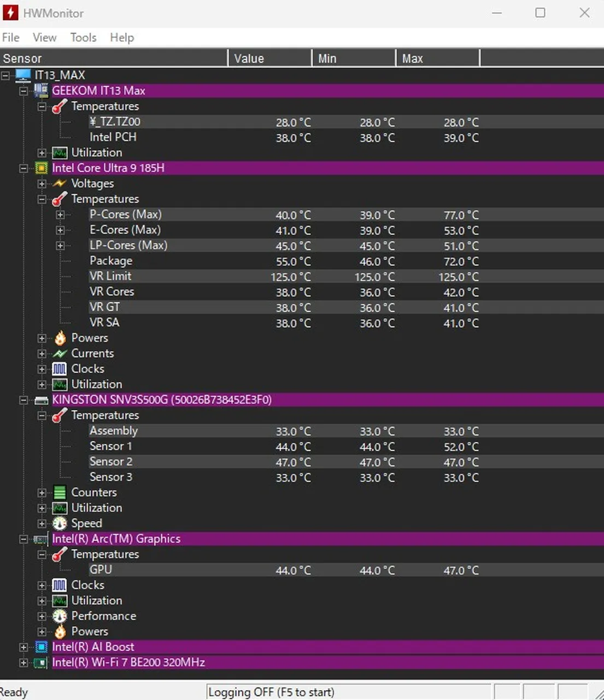Click the Intel Core Ultra 9 CPU chip icon

(x=41, y=168)
